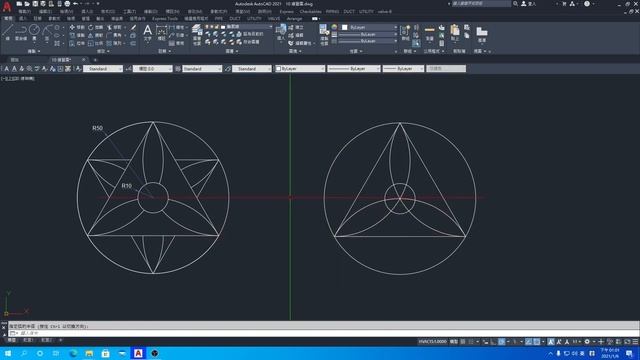Choose the Move tool in the Modify panel

click(x=76, y=27)
